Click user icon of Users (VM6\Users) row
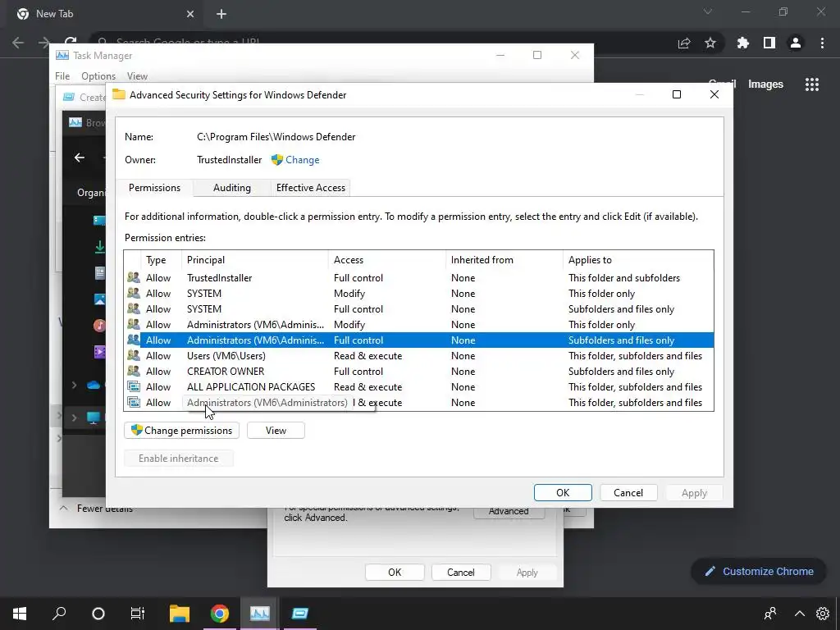The height and width of the screenshot is (630, 840). pos(134,355)
